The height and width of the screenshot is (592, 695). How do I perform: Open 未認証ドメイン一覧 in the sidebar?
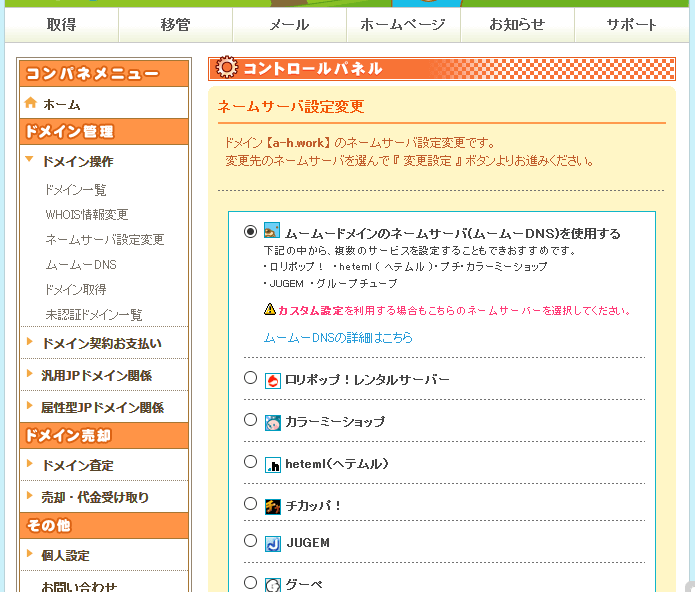[94, 315]
